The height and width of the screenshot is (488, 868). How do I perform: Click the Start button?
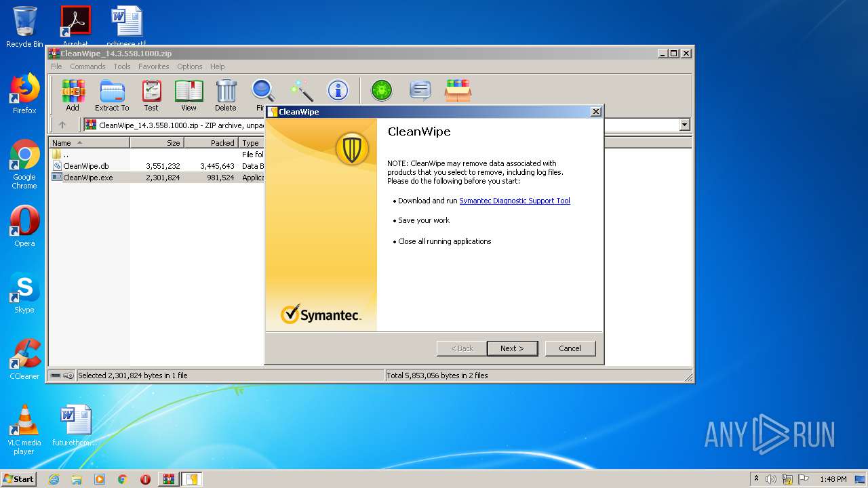pyautogui.click(x=19, y=479)
